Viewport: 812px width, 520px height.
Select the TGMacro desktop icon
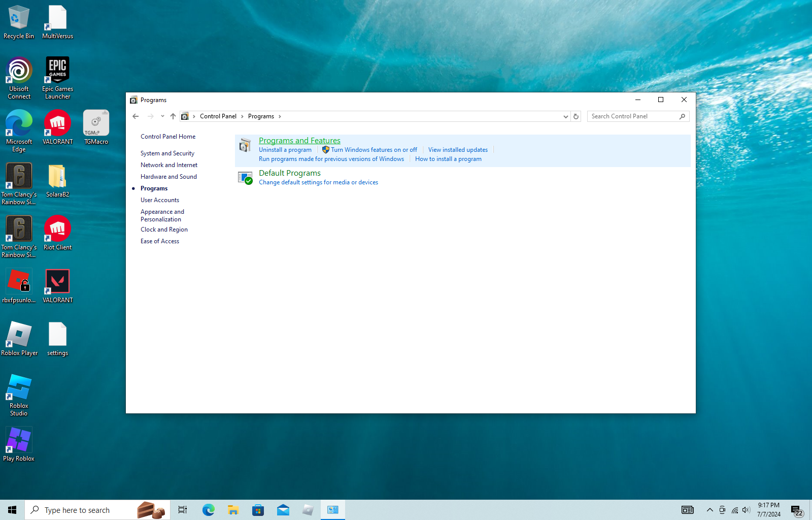[x=96, y=127]
